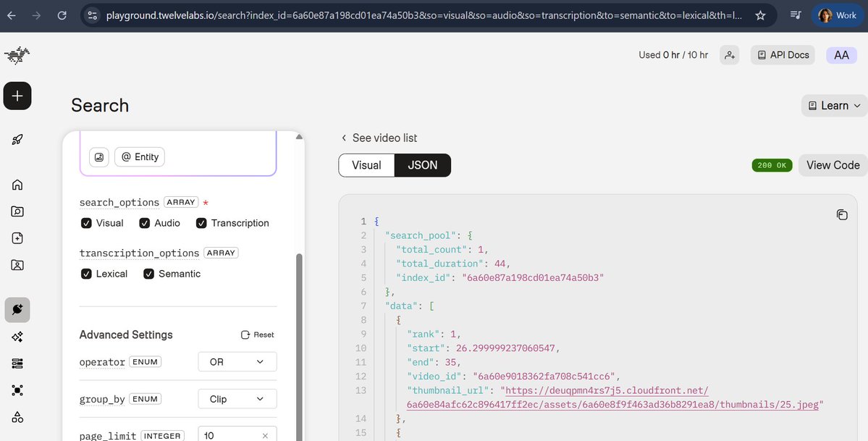Click the "end": 35 line in JSON
The image size is (868, 441).
433,362
